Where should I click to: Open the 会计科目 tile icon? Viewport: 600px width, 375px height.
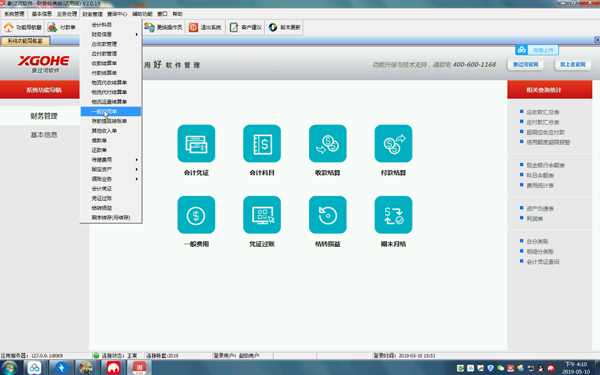pyautogui.click(x=262, y=143)
